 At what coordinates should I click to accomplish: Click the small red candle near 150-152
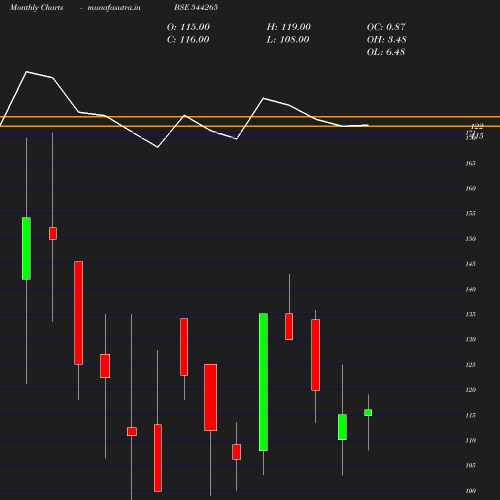pos(53,233)
